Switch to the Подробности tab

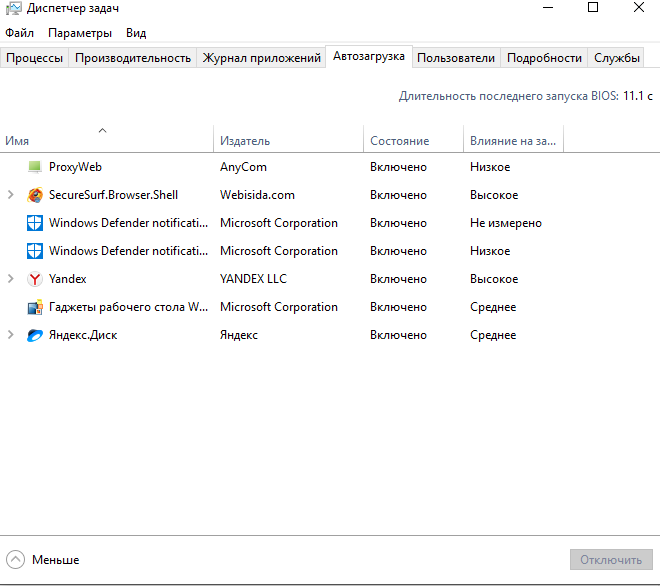click(x=544, y=58)
